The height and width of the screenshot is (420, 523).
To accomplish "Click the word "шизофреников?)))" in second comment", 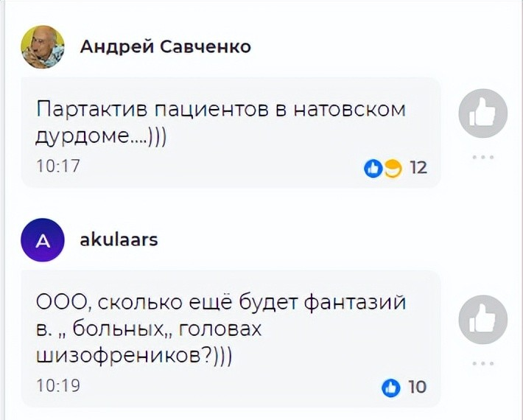I will tap(134, 354).
